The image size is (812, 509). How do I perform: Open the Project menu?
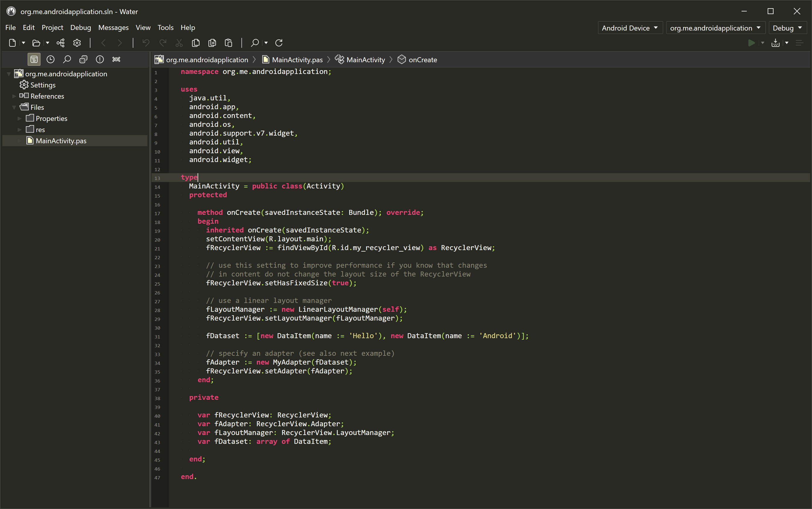coord(52,28)
